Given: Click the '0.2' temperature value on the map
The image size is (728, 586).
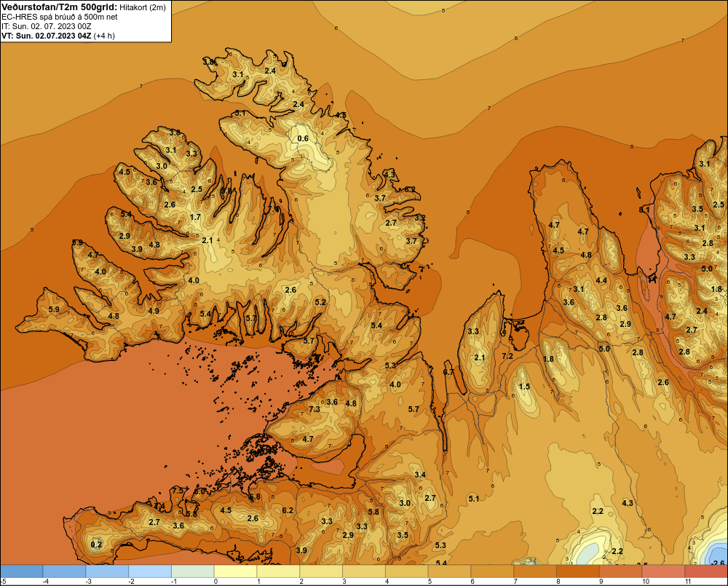Looking at the screenshot, I should [96, 545].
